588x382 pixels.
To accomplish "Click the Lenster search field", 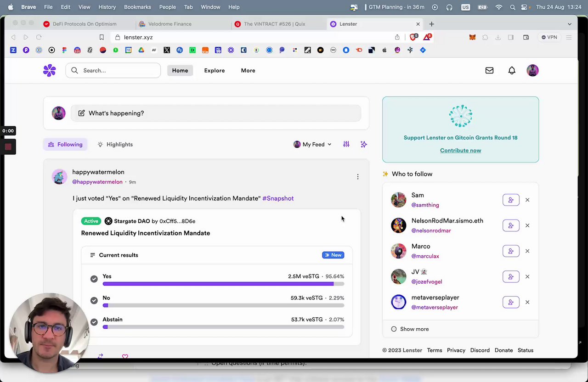I will coord(113,70).
